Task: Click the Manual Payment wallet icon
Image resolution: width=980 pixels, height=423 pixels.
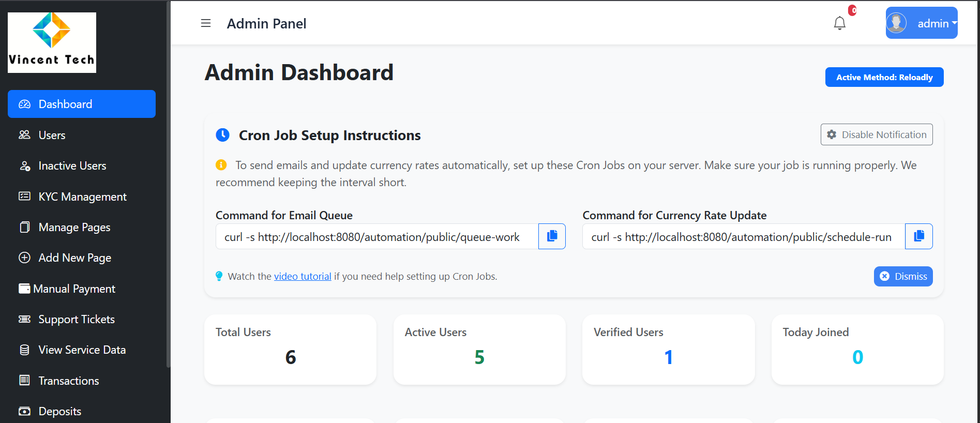Action: tap(24, 289)
